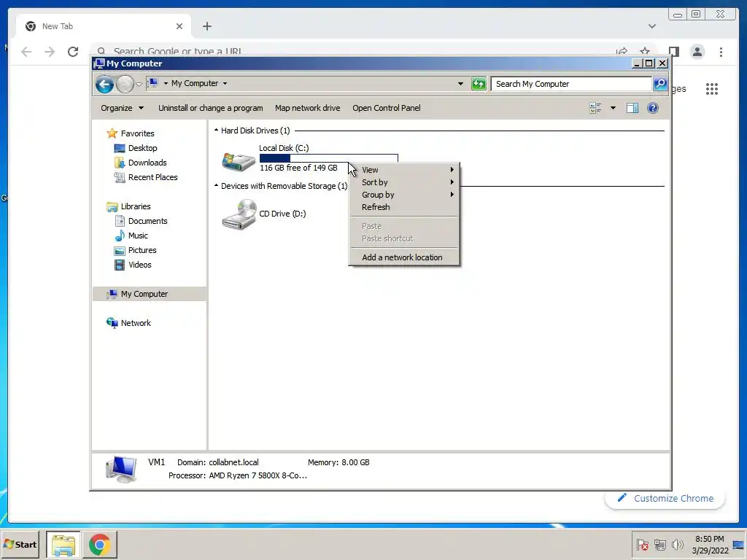Click the Change your view icon
This screenshot has height=560, width=747.
[x=595, y=108]
